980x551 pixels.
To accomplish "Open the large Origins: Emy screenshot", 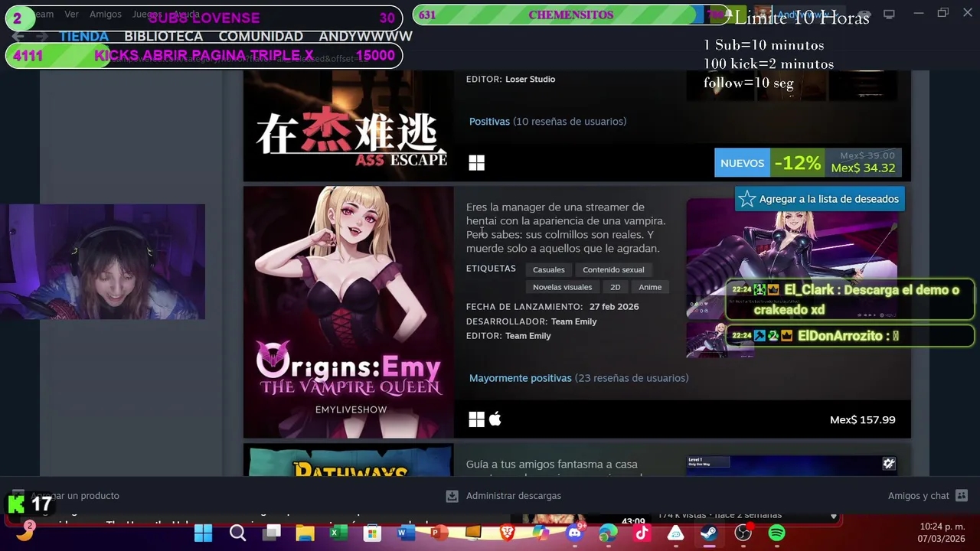I will [792, 259].
